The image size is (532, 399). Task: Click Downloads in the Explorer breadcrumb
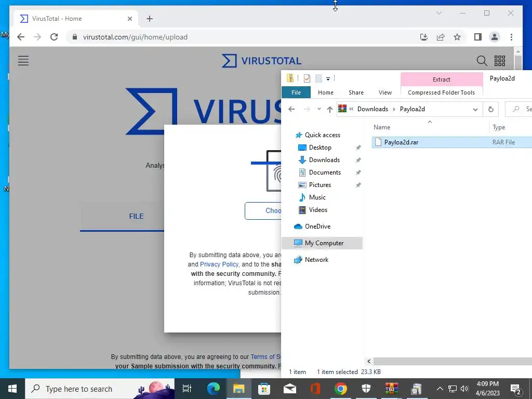pos(373,109)
